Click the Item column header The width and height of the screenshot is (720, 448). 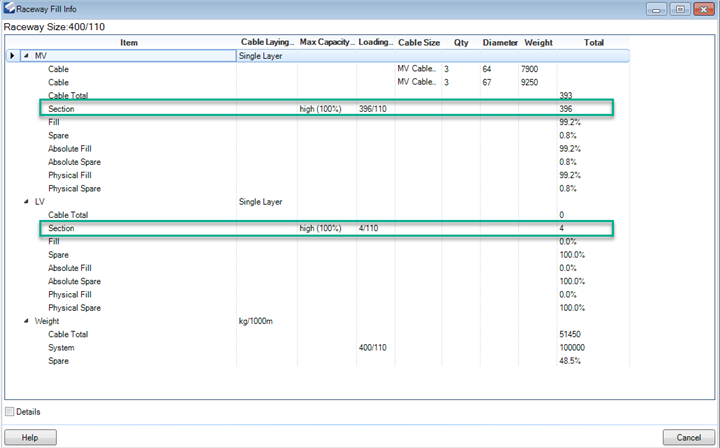pyautogui.click(x=129, y=42)
